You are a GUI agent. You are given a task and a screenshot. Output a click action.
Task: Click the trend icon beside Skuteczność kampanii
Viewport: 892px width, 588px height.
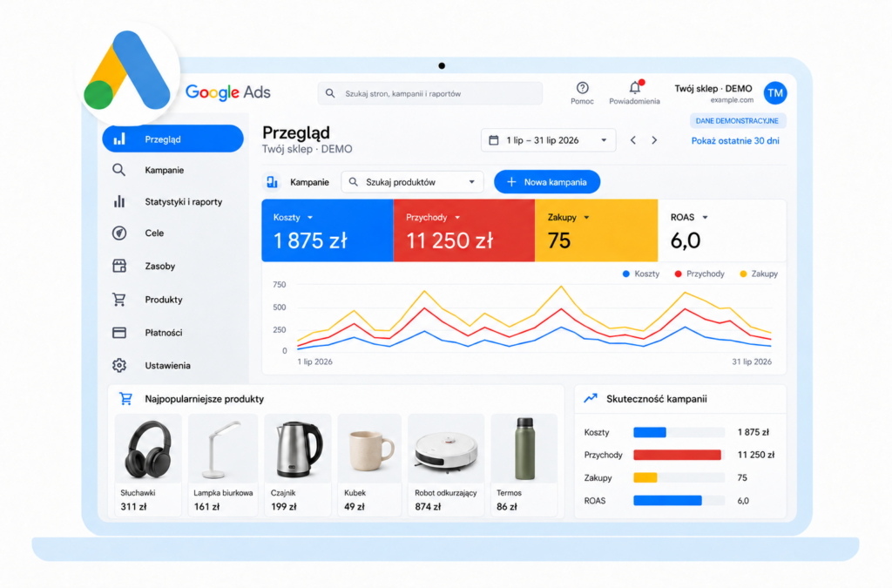591,398
